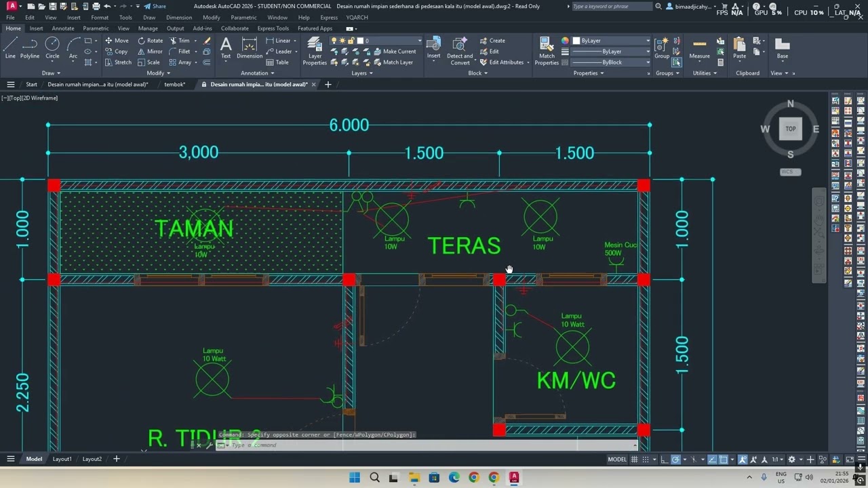
Task: Open a new drawing tab with plus
Action: click(x=328, y=85)
